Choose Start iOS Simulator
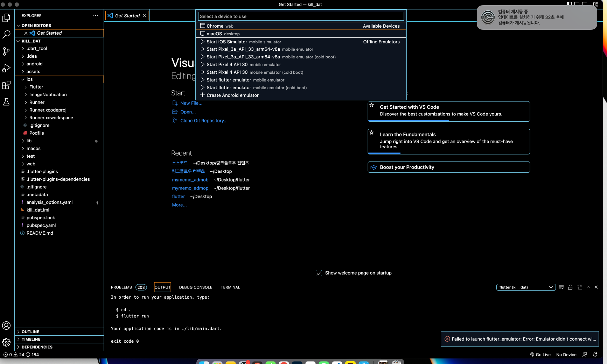Image resolution: width=607 pixels, height=364 pixels. click(301, 42)
